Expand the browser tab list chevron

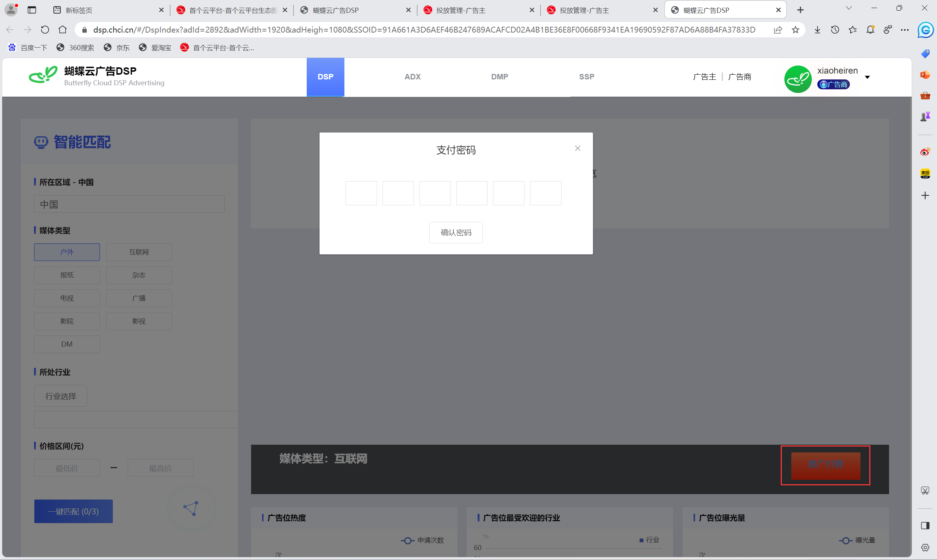pyautogui.click(x=849, y=8)
